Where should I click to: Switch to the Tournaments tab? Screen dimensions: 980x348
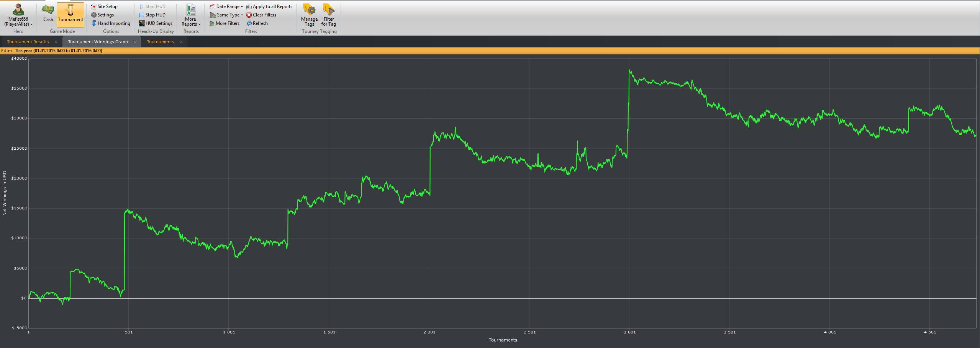(161, 42)
